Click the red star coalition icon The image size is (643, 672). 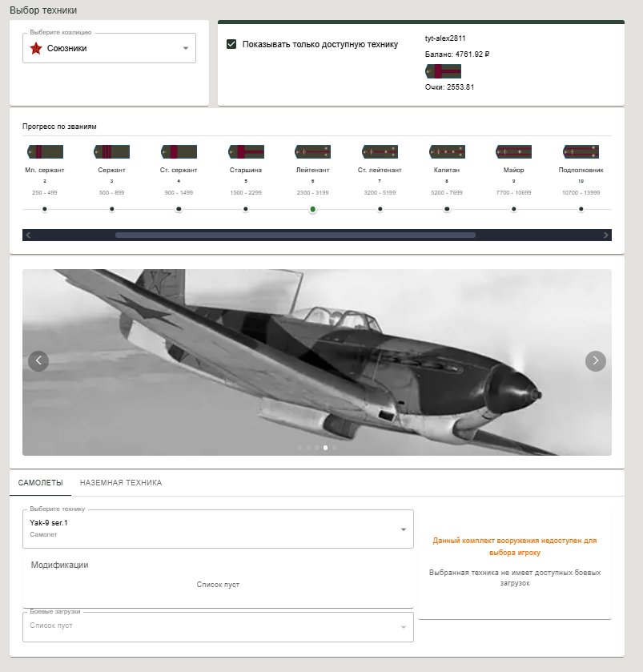coord(36,49)
